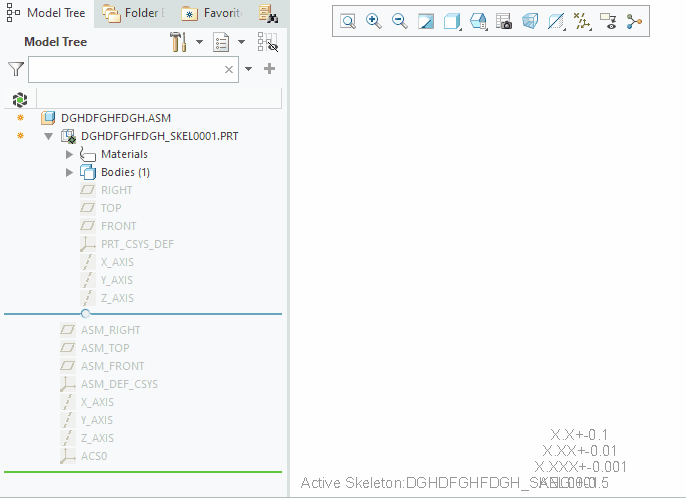The image size is (686, 498).
Task: Click the search tools binoculars icon
Action: coord(268,14)
